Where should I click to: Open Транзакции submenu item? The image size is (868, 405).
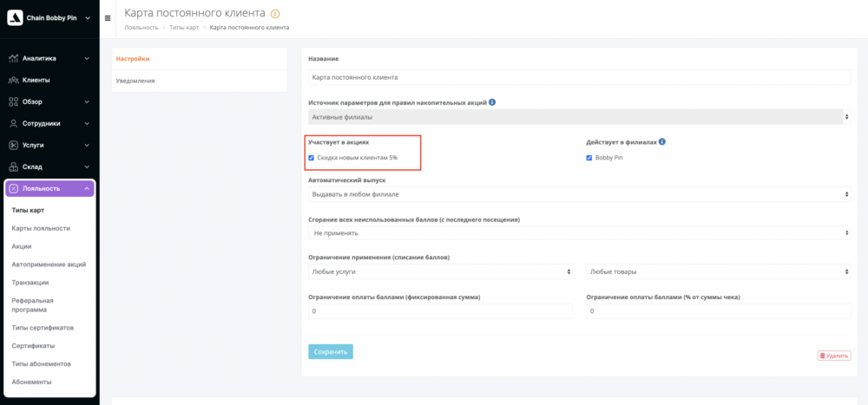click(30, 282)
